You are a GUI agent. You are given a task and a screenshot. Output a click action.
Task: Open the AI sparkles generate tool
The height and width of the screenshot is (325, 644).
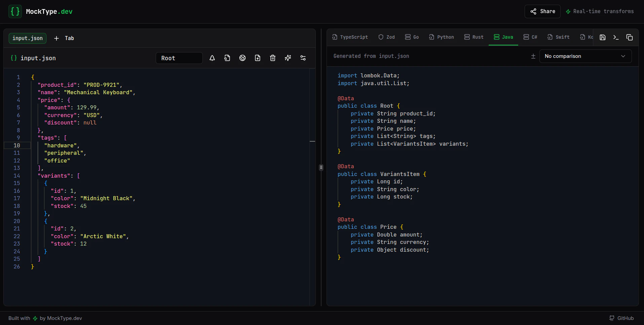pos(288,58)
